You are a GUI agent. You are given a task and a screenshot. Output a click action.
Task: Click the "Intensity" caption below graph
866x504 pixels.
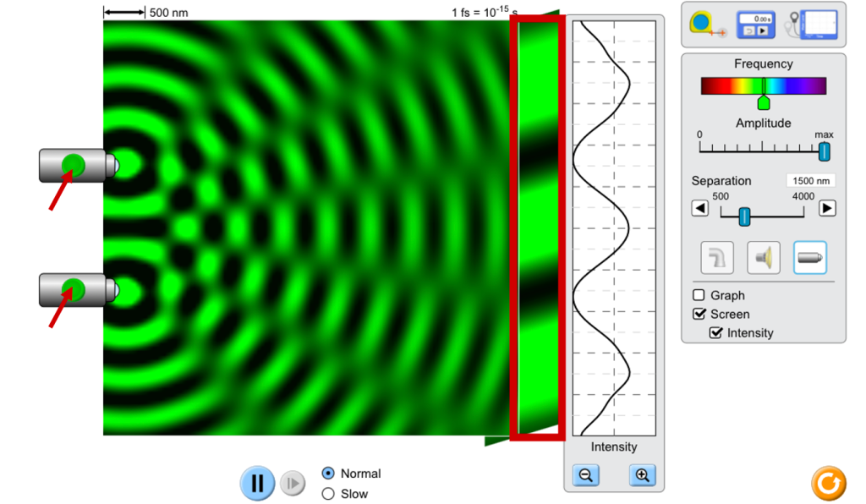pos(614,446)
